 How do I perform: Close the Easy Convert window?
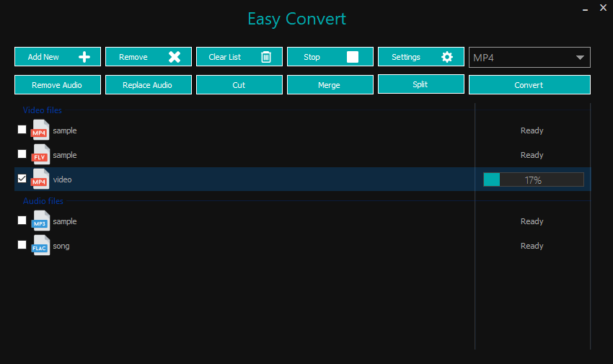click(603, 7)
